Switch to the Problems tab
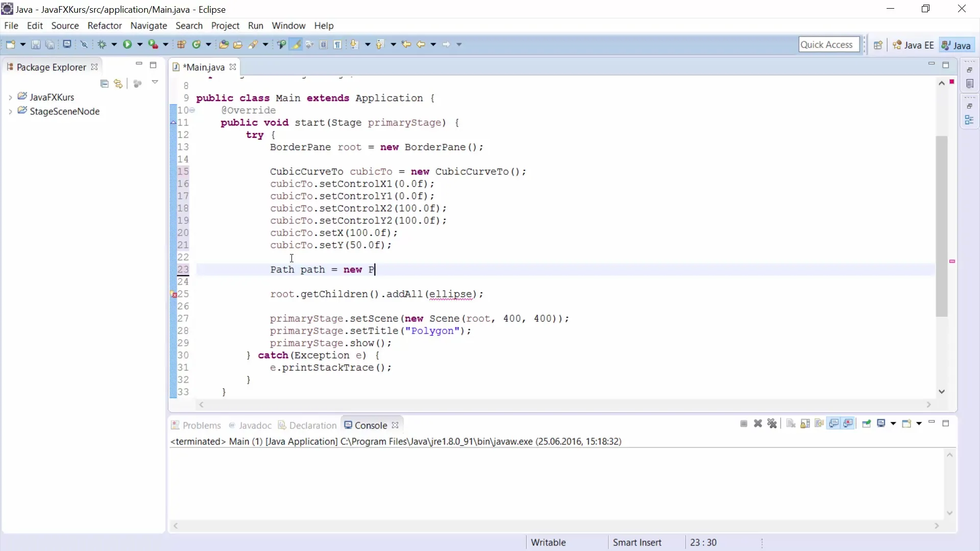The height and width of the screenshot is (551, 980). 196,425
